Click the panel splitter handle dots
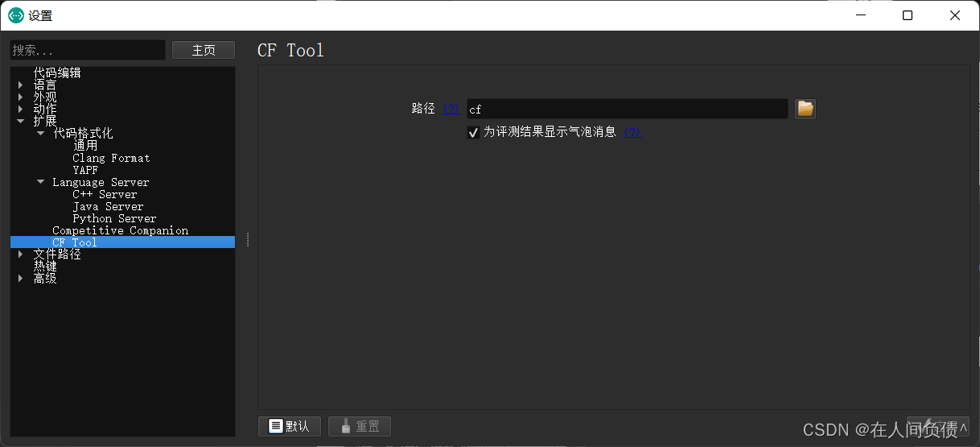 [x=247, y=239]
